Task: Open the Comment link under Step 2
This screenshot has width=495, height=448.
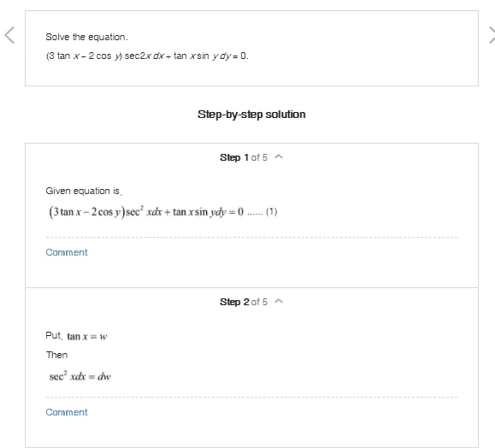Action: (67, 412)
